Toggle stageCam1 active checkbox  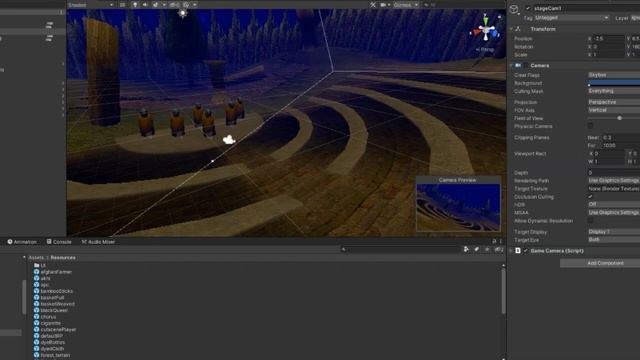pos(528,8)
